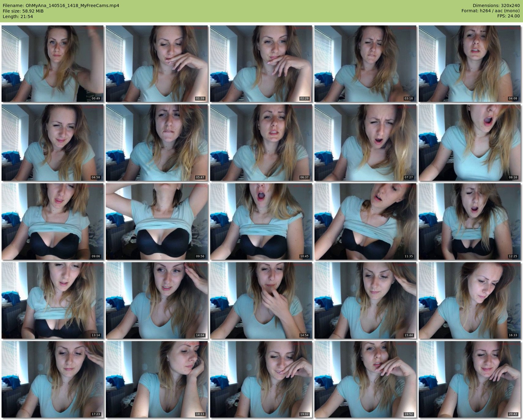Select the thumbnail marked 08:16
The width and height of the screenshot is (523, 420).
[x=469, y=143]
